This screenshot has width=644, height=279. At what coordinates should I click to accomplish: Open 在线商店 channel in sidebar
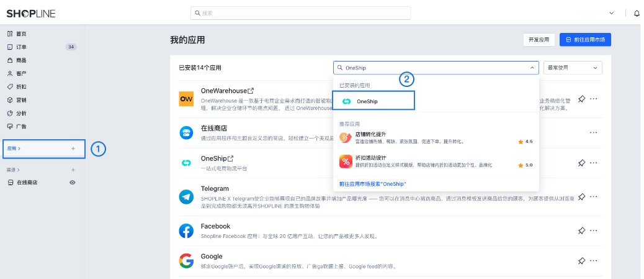(27, 182)
